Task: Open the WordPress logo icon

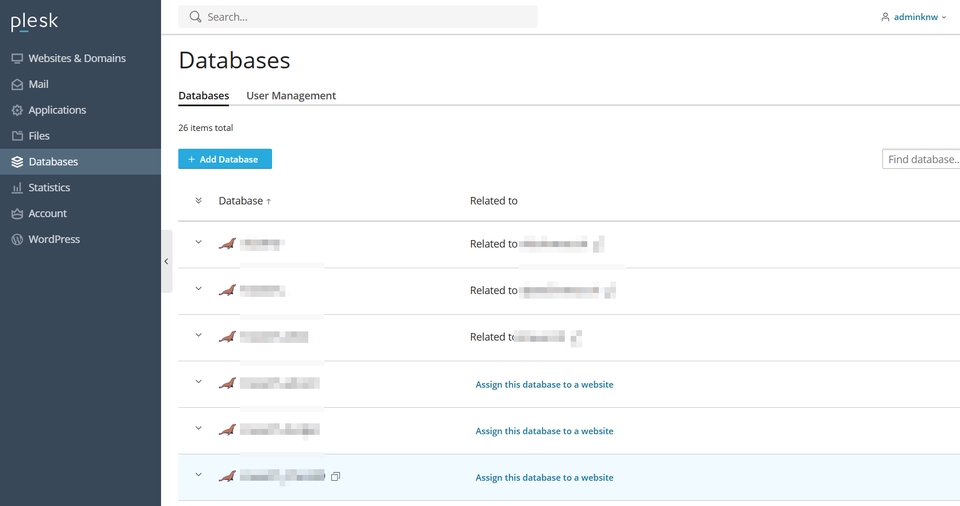Action: 17,240
